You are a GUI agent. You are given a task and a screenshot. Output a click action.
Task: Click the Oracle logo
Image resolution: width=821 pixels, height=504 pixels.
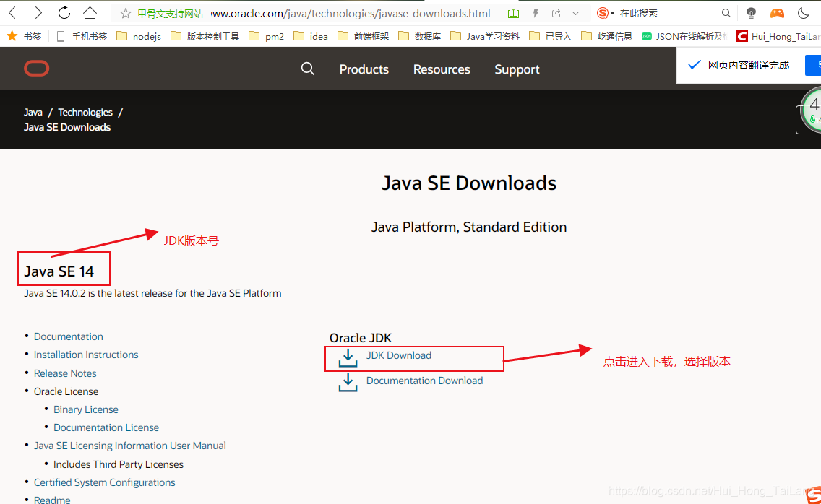[x=37, y=69]
